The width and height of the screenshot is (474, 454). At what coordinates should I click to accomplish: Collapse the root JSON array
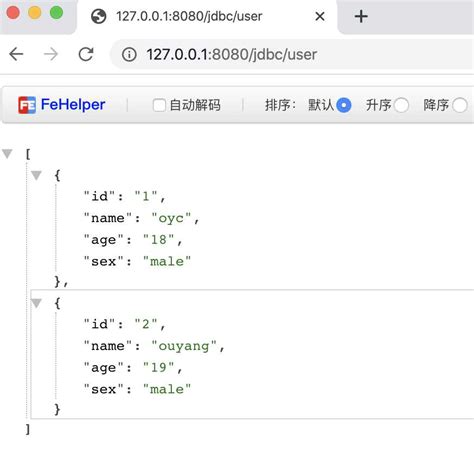(7, 154)
